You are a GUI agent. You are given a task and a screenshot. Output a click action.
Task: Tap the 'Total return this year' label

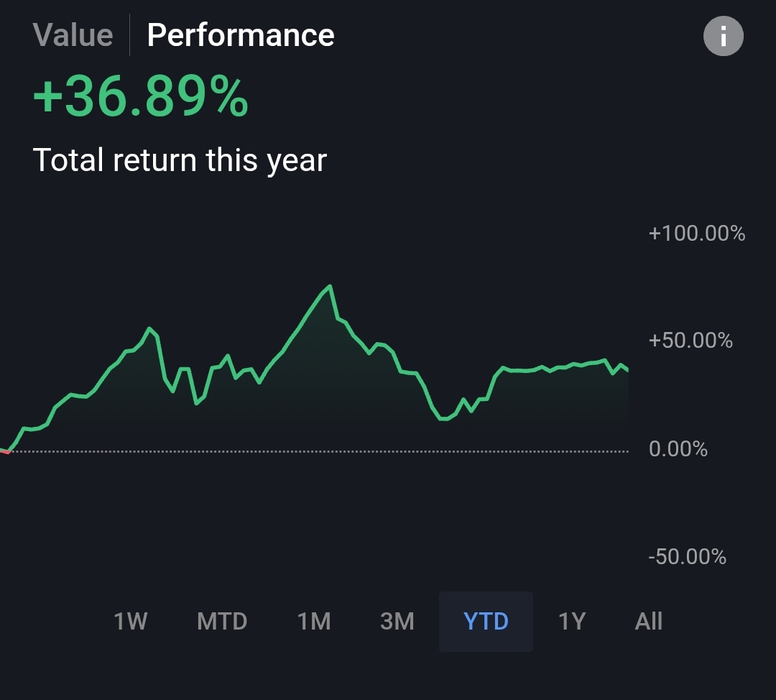pos(180,160)
